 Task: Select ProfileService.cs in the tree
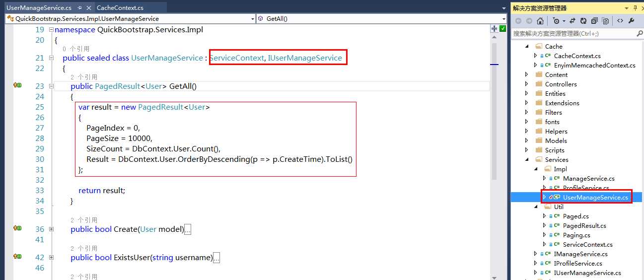tap(586, 188)
